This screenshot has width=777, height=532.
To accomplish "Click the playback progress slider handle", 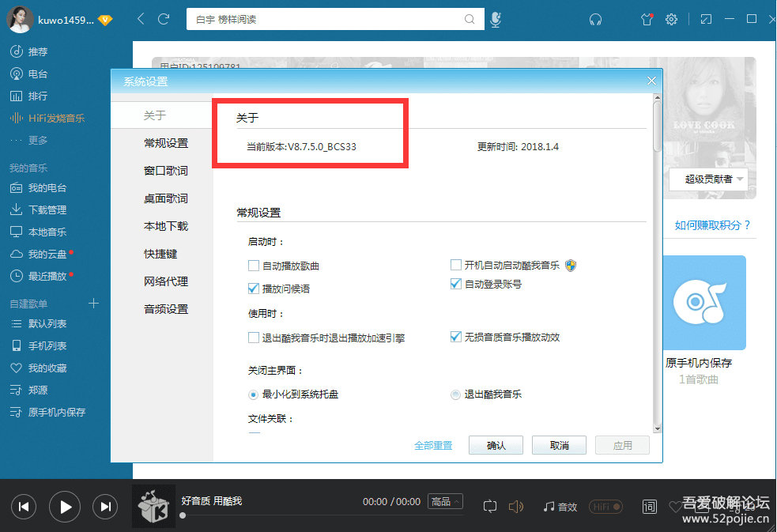I will (x=183, y=515).
